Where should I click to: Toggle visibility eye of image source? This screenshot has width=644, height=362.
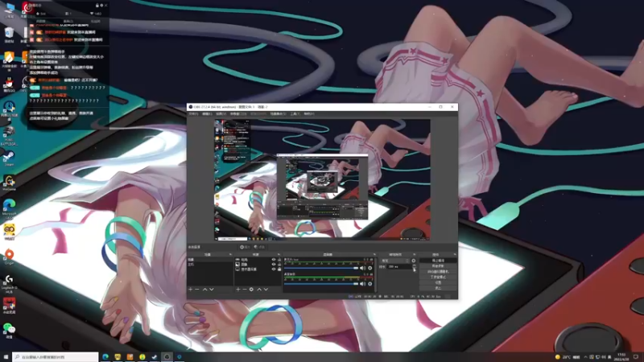[x=274, y=265]
